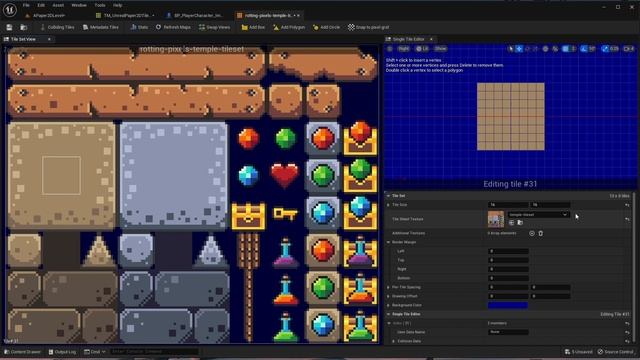
Task: Add an Additional Textures array element
Action: coord(531,233)
